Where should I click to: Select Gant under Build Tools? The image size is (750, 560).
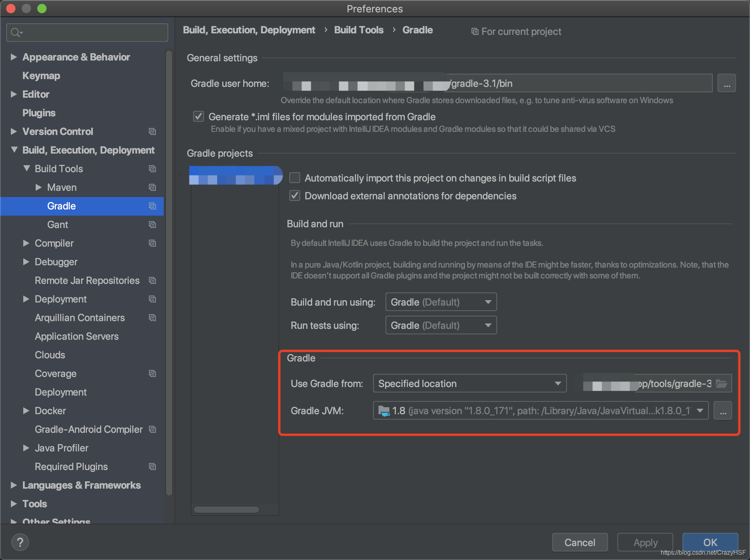tap(57, 225)
